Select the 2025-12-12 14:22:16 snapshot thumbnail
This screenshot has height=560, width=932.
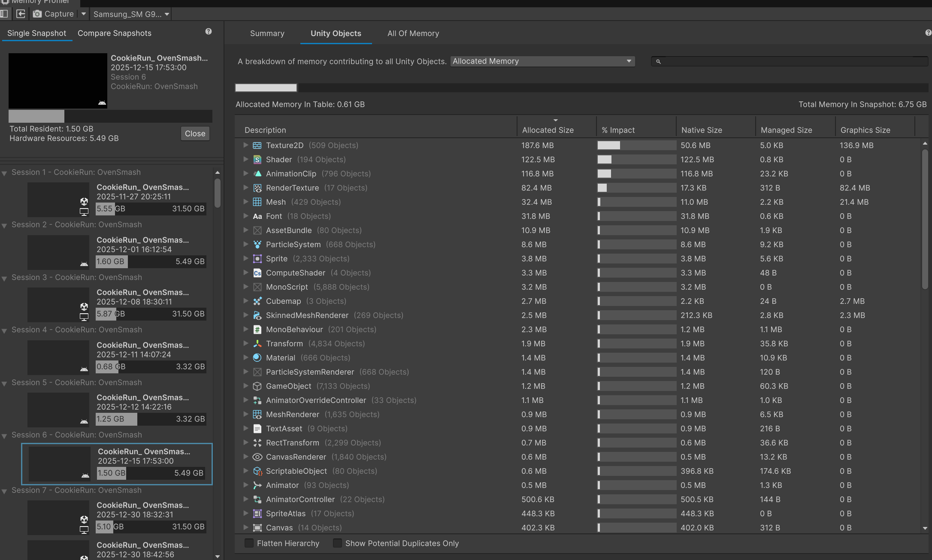coord(58,409)
